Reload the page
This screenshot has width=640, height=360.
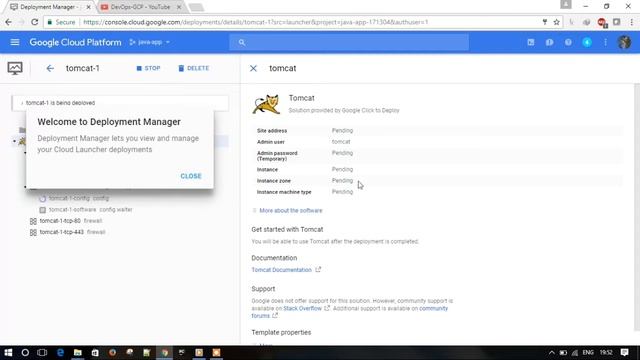click(x=35, y=22)
